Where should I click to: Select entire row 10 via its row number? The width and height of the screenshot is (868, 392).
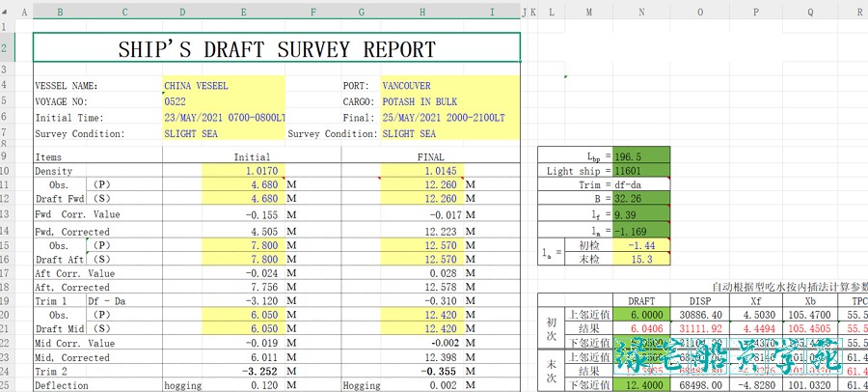[x=7, y=171]
